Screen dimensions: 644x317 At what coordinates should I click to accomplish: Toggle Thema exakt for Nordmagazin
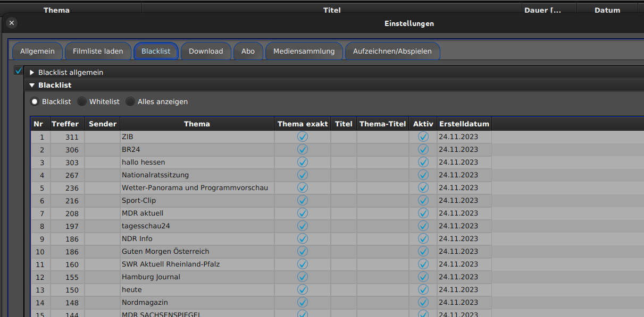point(303,302)
